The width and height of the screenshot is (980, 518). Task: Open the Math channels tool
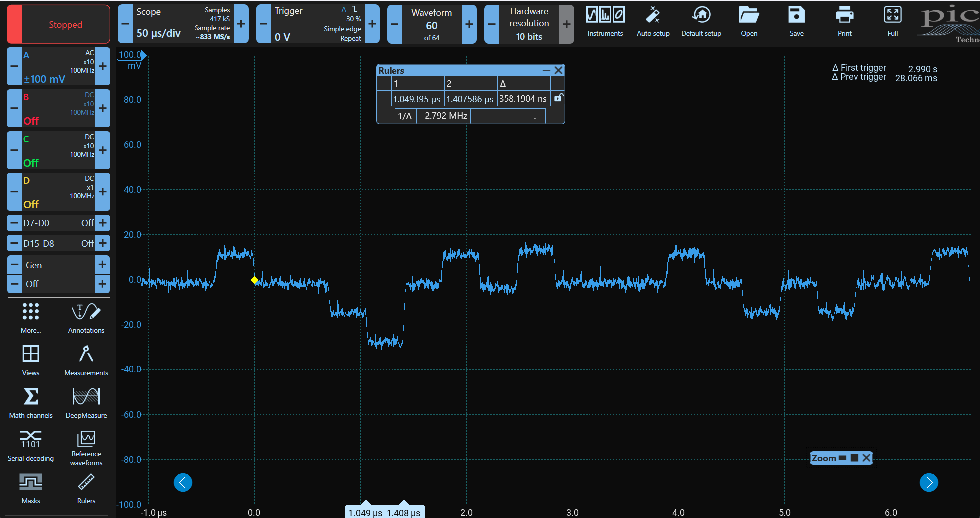click(x=31, y=403)
